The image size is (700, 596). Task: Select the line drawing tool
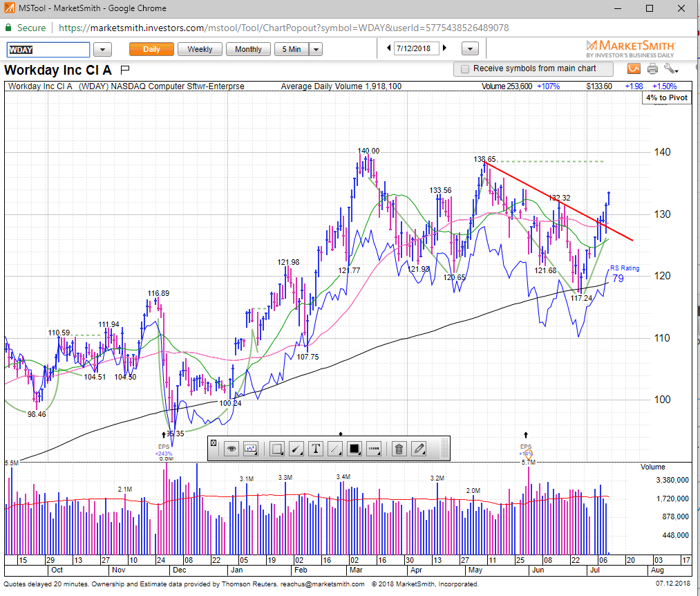tap(335, 449)
